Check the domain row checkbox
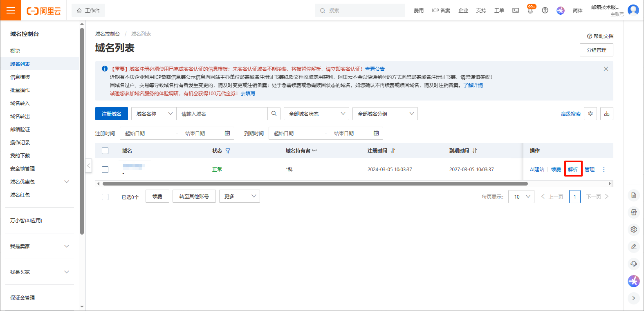This screenshot has height=311, width=644. [x=105, y=170]
